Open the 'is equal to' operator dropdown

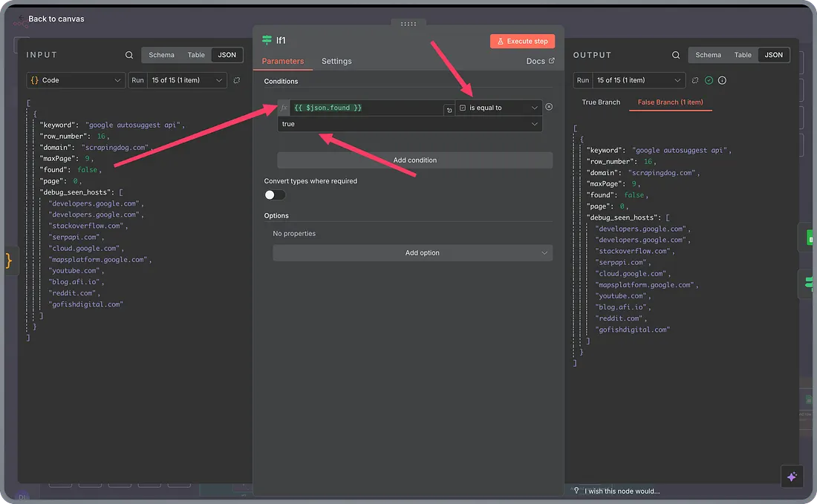498,108
